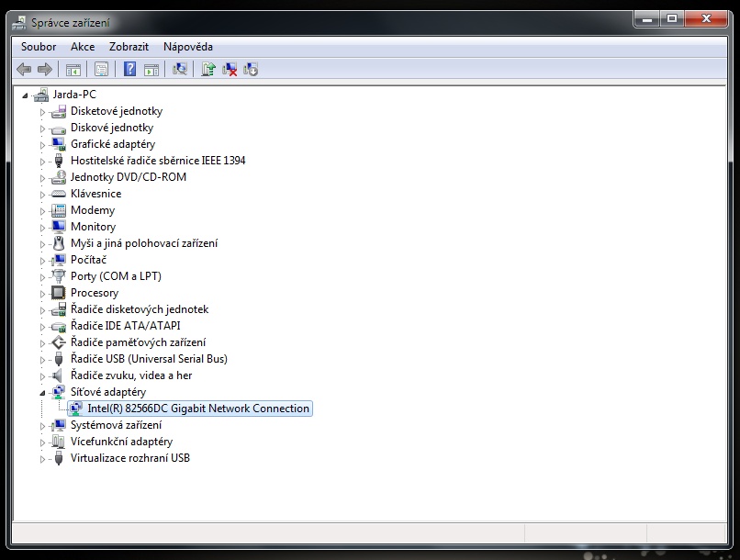Update driver software toolbar icon
The width and height of the screenshot is (740, 560).
[x=208, y=69]
